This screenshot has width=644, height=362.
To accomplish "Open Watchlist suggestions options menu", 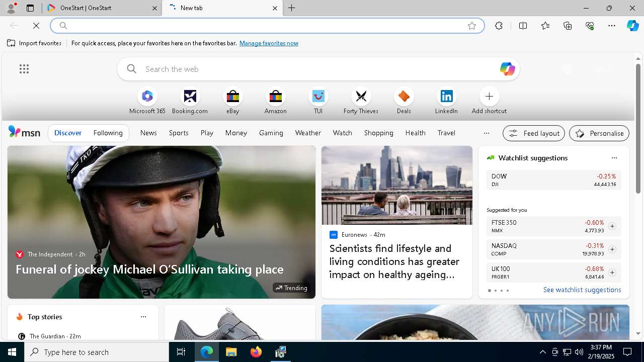I will click(x=614, y=158).
